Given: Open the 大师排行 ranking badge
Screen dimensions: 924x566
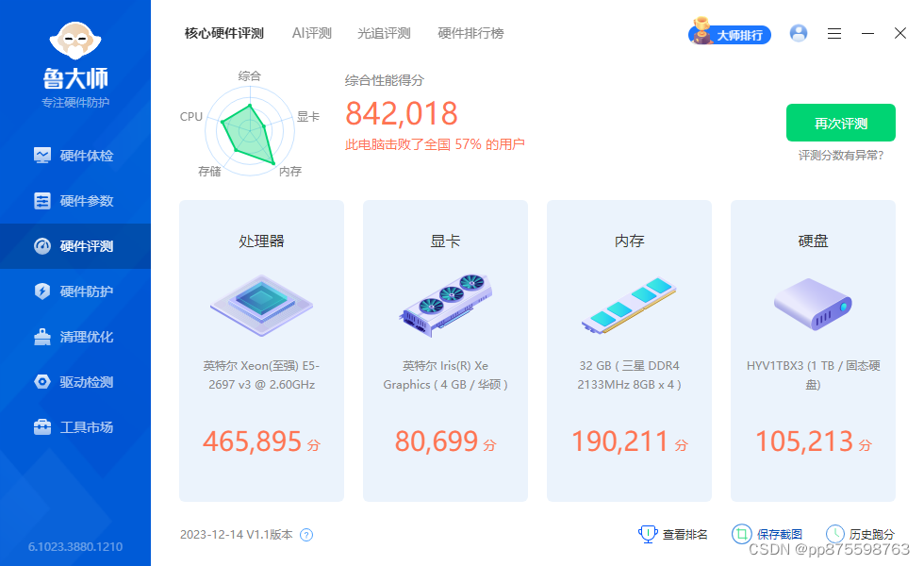Looking at the screenshot, I should (x=730, y=32).
